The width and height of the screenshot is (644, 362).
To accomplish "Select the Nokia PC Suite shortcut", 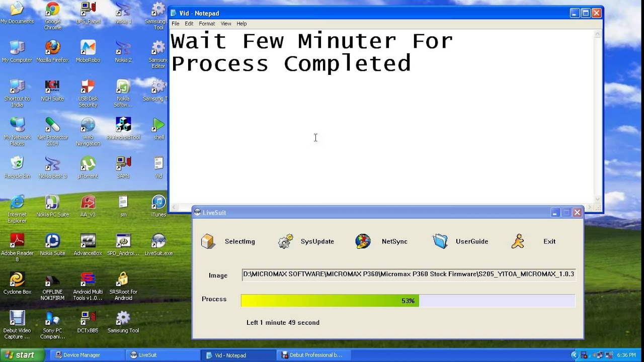I will tap(52, 206).
